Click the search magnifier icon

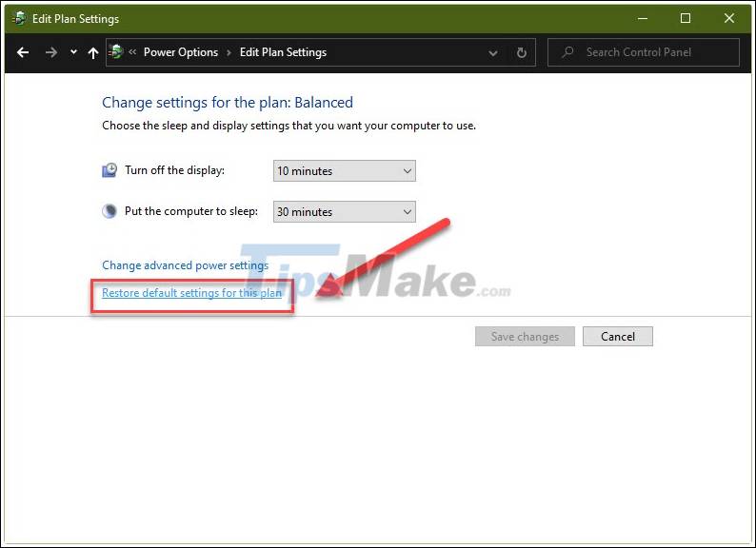(567, 52)
